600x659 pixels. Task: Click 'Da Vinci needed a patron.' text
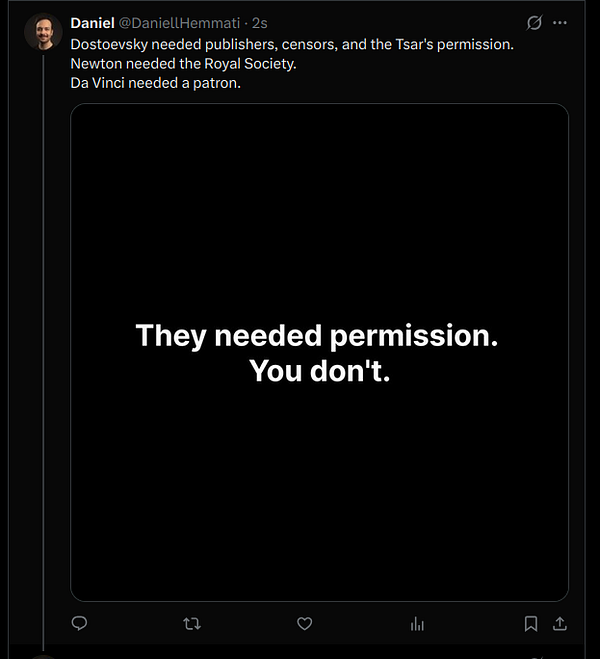coord(156,81)
